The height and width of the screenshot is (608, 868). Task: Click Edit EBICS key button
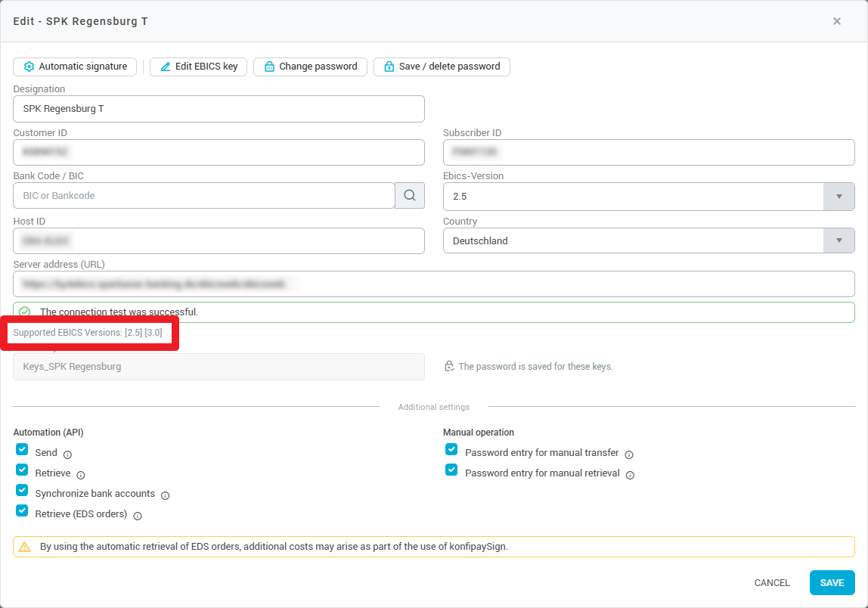[x=199, y=67]
